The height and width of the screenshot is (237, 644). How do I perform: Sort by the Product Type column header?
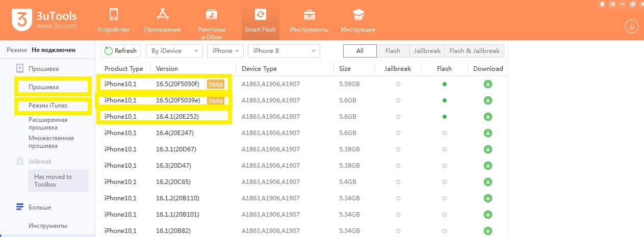coord(124,69)
